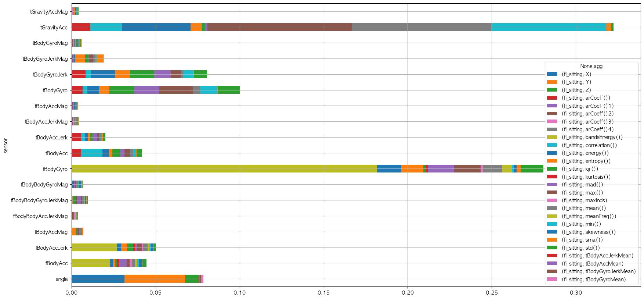Click the olive segment of the fBodyAcc bar

point(91,263)
